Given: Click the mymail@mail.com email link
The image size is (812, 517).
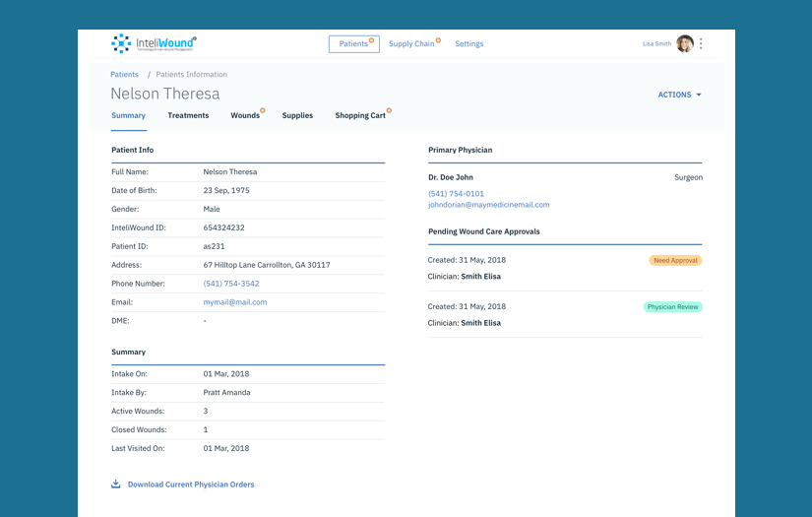Looking at the screenshot, I should [235, 302].
